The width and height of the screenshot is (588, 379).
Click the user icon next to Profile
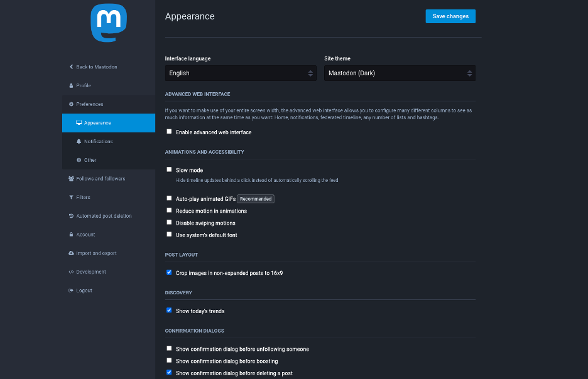pyautogui.click(x=71, y=85)
